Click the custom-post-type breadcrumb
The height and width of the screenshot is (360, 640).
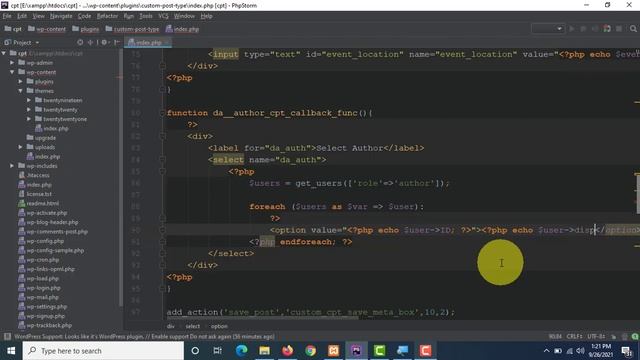[x=132, y=29]
